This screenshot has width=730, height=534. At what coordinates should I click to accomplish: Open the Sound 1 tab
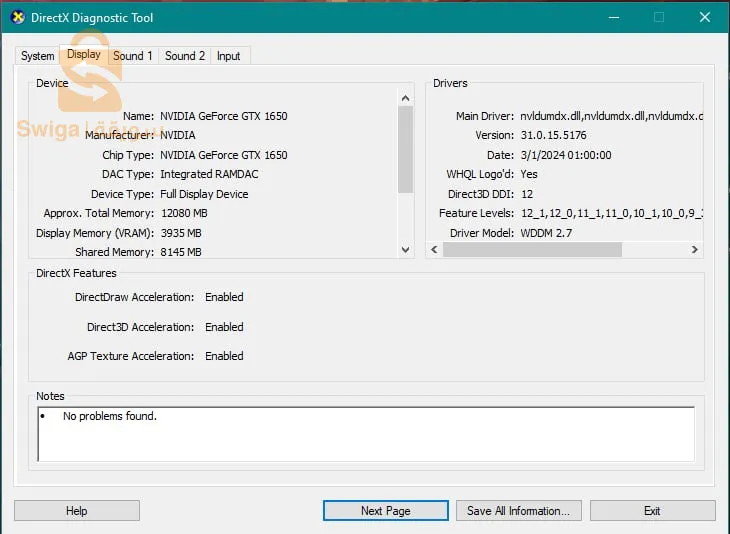coord(133,56)
